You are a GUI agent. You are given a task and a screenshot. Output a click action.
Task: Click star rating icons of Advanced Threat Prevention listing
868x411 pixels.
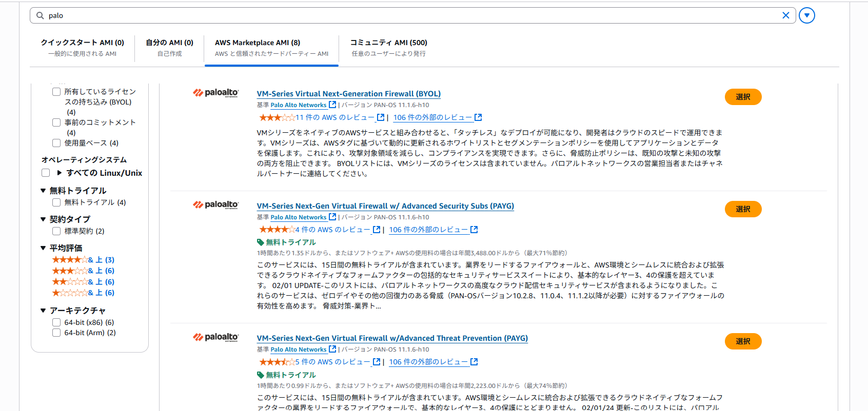click(277, 362)
